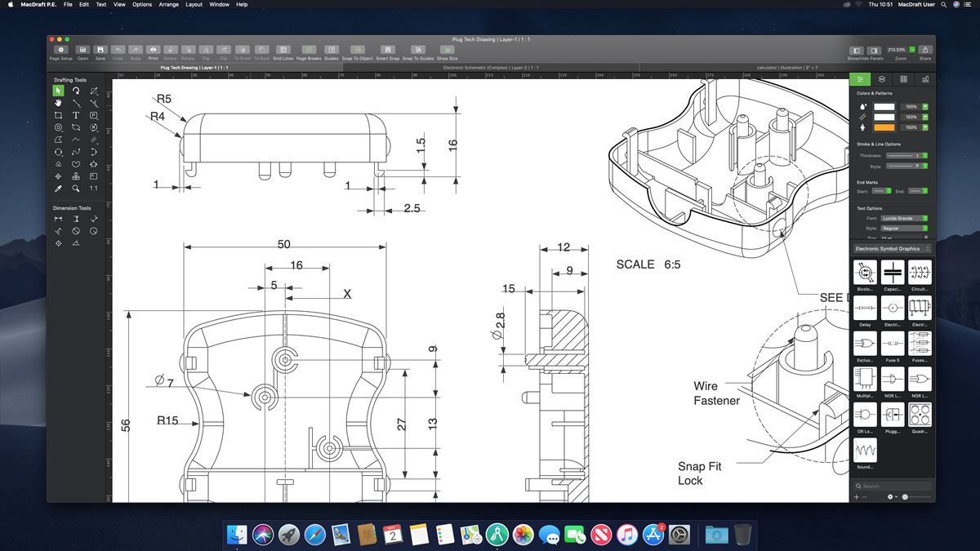Select the rotate tool in Drafting Tools
980x551 pixels.
click(76, 91)
